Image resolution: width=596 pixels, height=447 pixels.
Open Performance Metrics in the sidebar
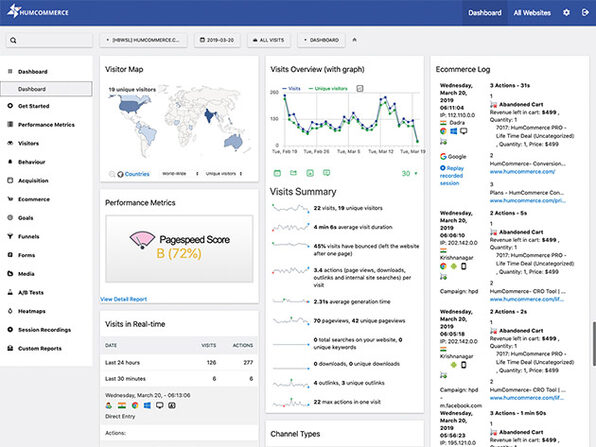pyautogui.click(x=46, y=125)
